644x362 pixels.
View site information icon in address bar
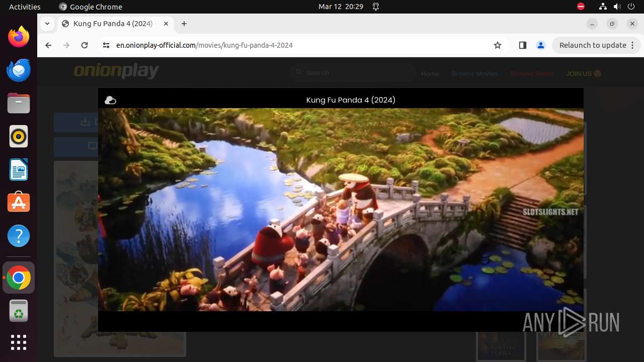[x=106, y=45]
